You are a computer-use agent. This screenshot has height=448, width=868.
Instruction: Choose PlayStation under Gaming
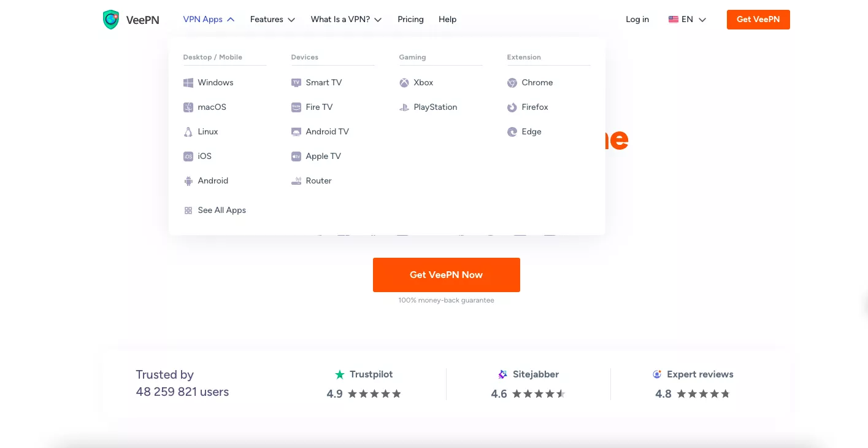tap(436, 107)
